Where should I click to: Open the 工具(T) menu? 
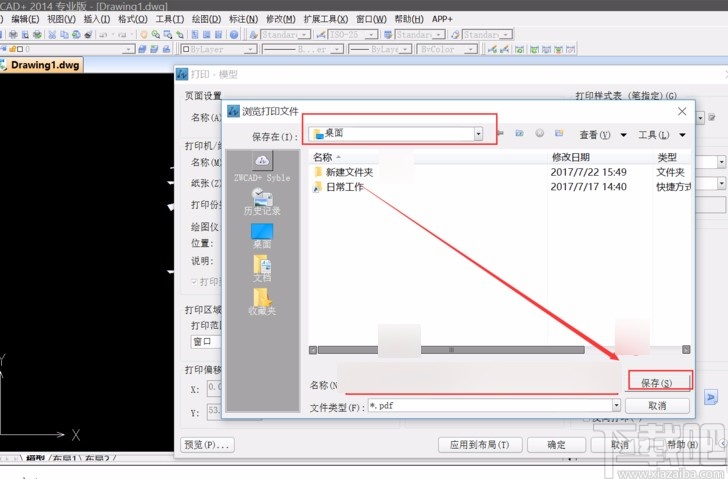coord(169,19)
